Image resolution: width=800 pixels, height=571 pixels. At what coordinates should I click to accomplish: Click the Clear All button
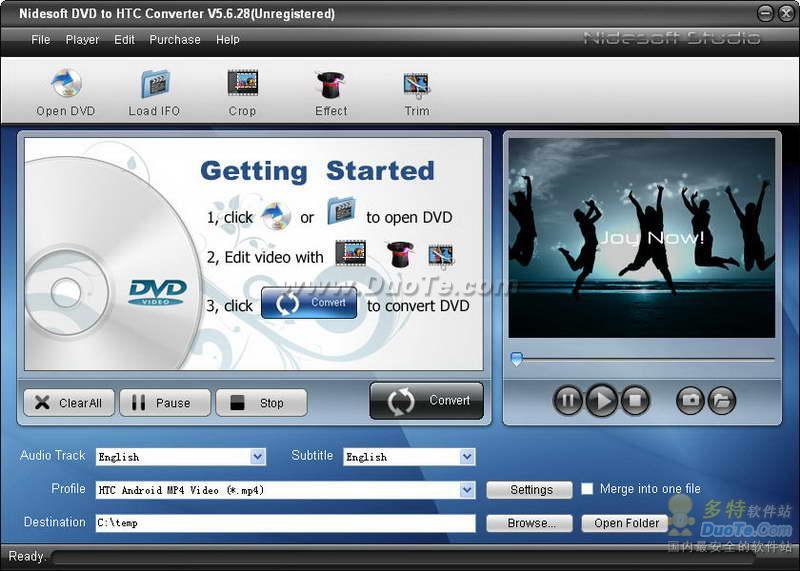[69, 403]
